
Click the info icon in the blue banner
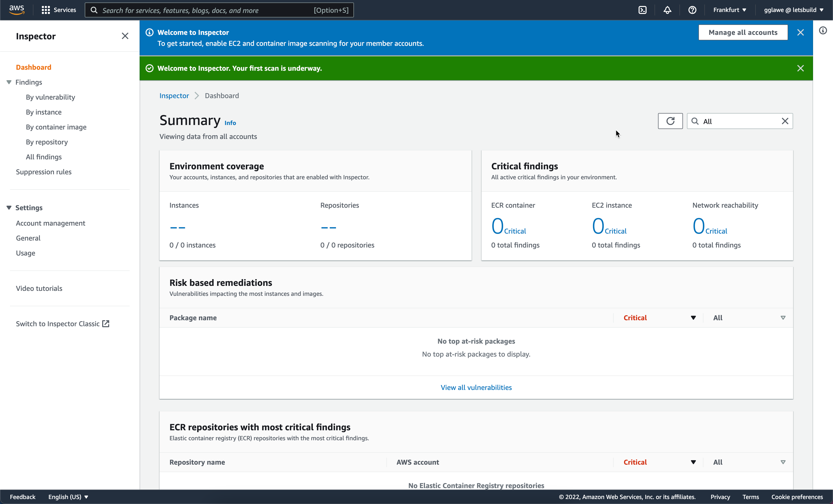point(149,32)
